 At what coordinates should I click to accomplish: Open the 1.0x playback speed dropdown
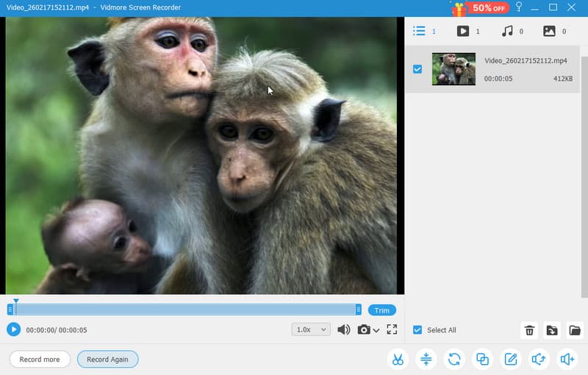(x=311, y=329)
